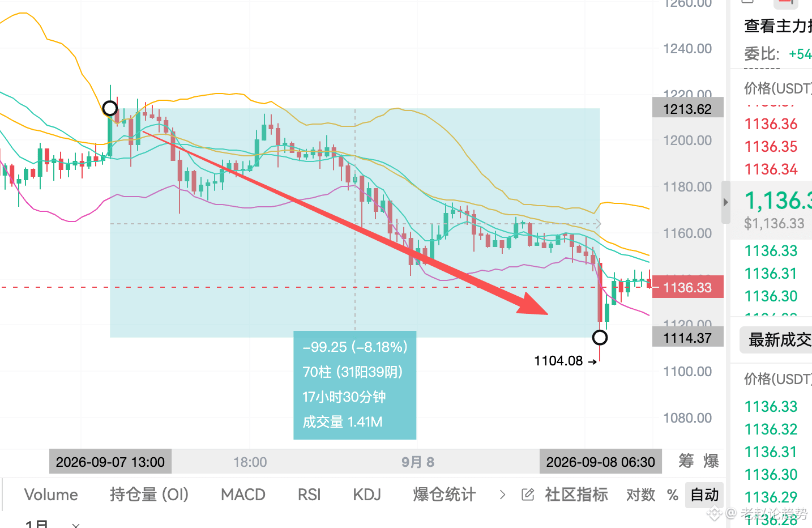Open the 社区指标 edit pencil icon
This screenshot has height=528, width=812.
pyautogui.click(x=528, y=495)
